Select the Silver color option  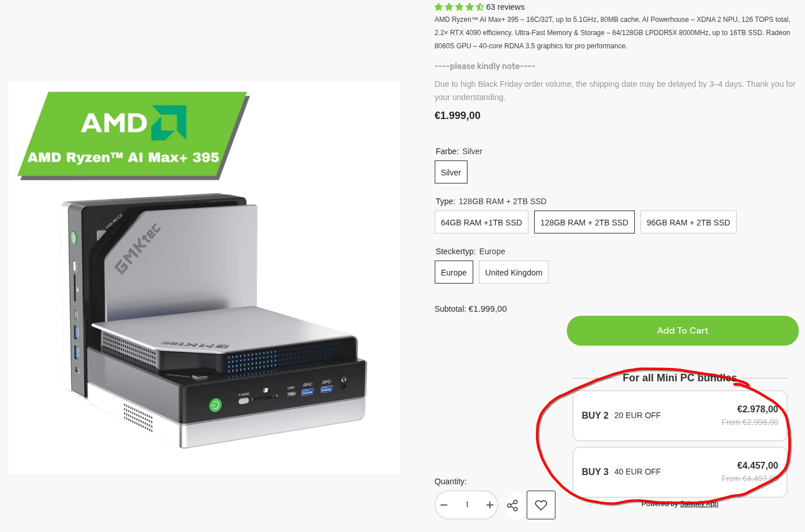click(451, 173)
